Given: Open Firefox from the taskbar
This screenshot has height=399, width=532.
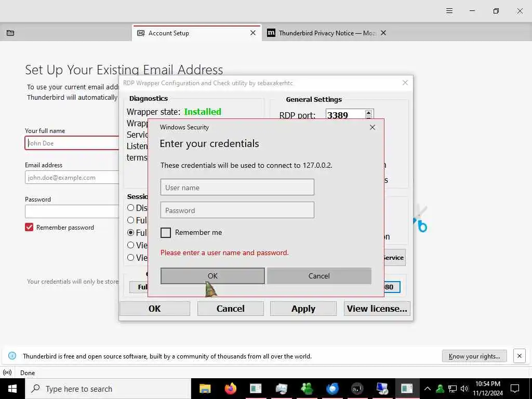Looking at the screenshot, I should 230,388.
